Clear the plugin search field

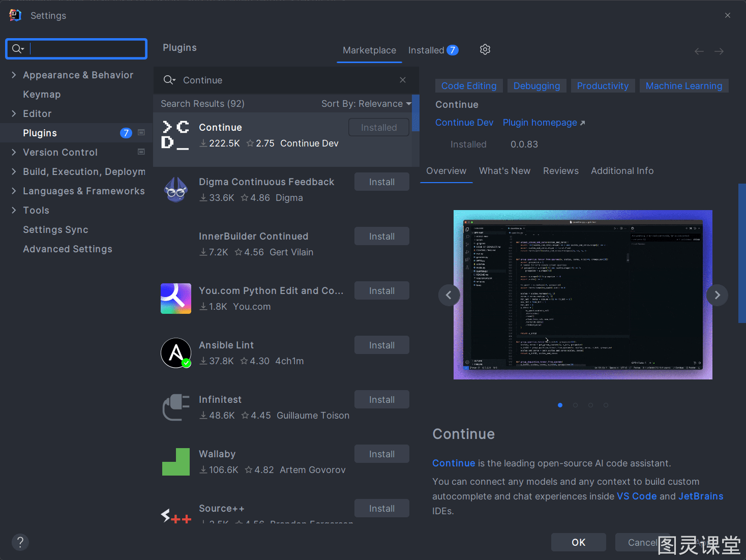[x=403, y=80]
